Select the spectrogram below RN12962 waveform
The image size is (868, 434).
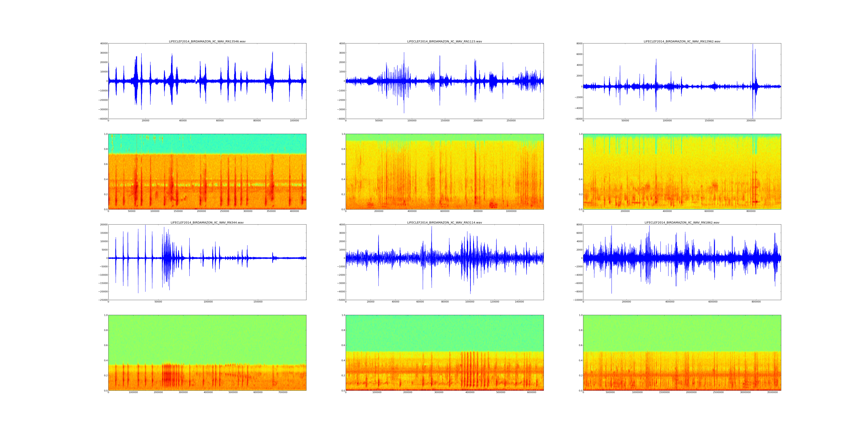tap(682, 172)
